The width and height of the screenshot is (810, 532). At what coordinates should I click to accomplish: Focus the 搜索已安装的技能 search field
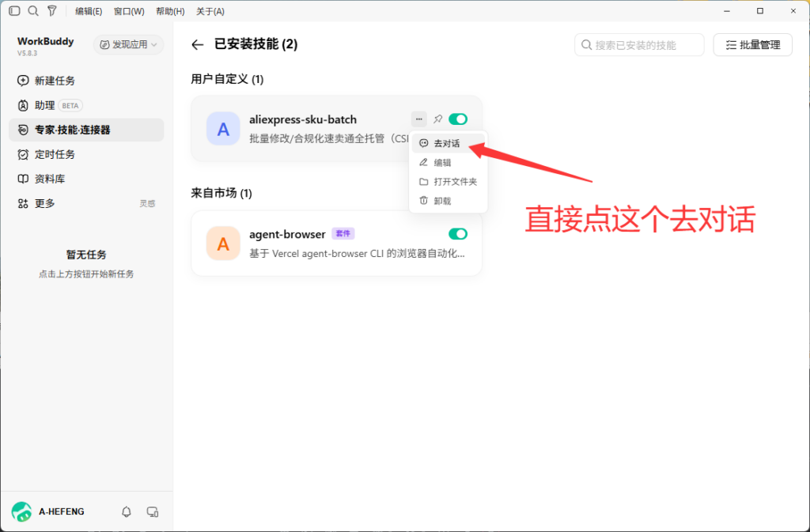639,45
